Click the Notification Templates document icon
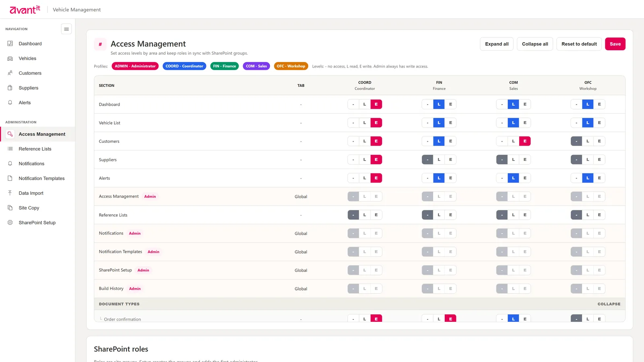644x362 pixels. point(10,178)
